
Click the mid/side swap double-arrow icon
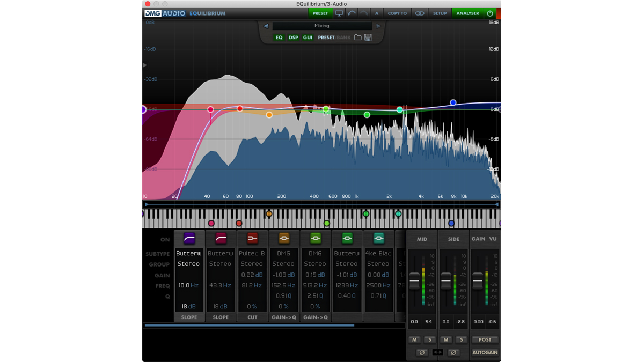coord(438,352)
